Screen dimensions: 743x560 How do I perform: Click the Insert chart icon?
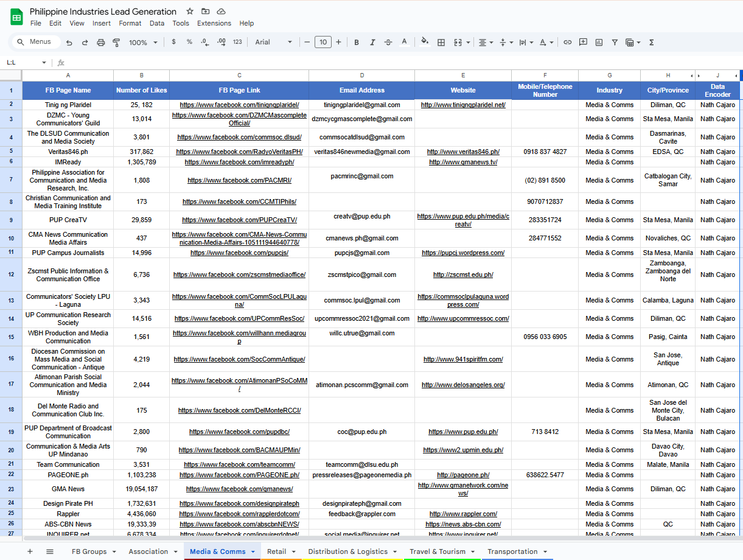point(599,43)
